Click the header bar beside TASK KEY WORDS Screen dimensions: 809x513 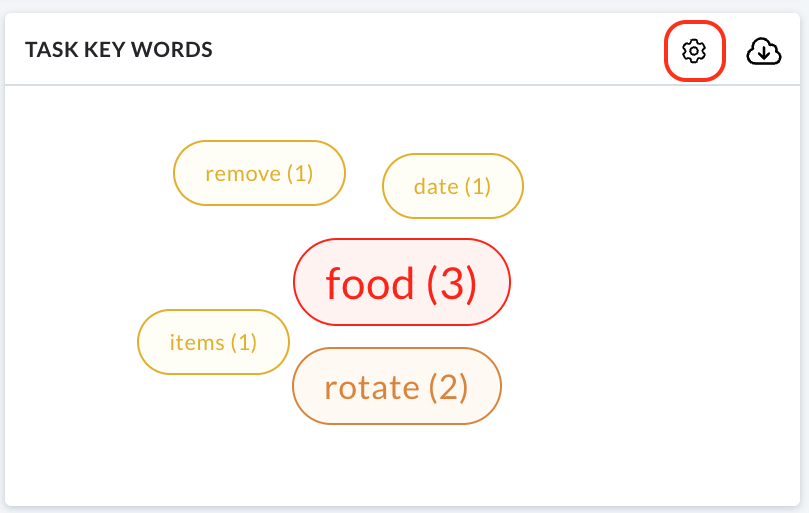402,50
